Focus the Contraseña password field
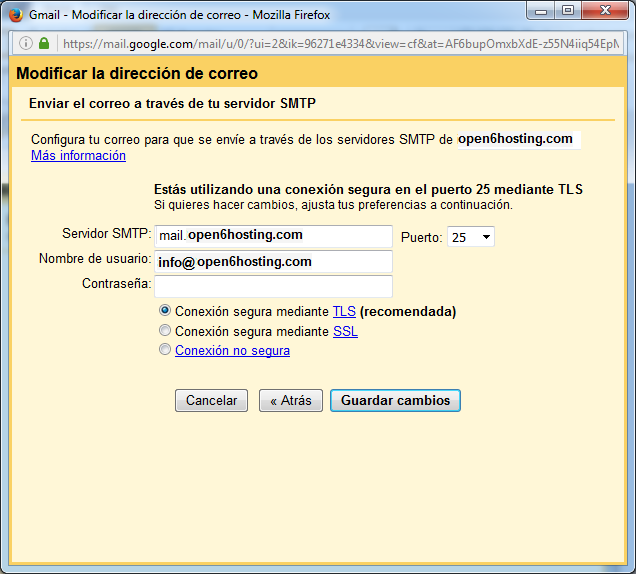The width and height of the screenshot is (636, 574). click(x=273, y=286)
